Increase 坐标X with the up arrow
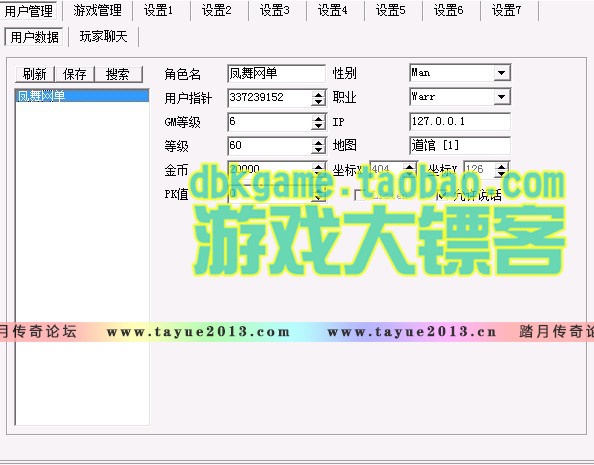Image resolution: width=594 pixels, height=465 pixels. (x=410, y=166)
